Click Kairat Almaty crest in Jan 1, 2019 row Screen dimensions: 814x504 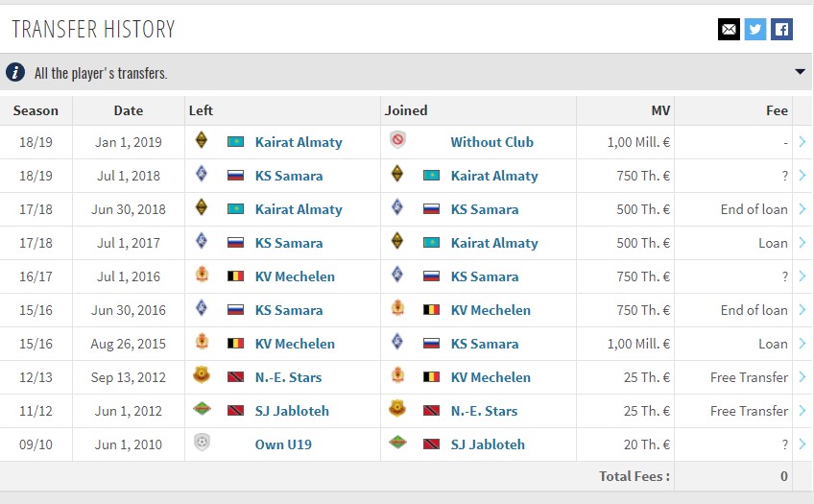pyautogui.click(x=202, y=140)
